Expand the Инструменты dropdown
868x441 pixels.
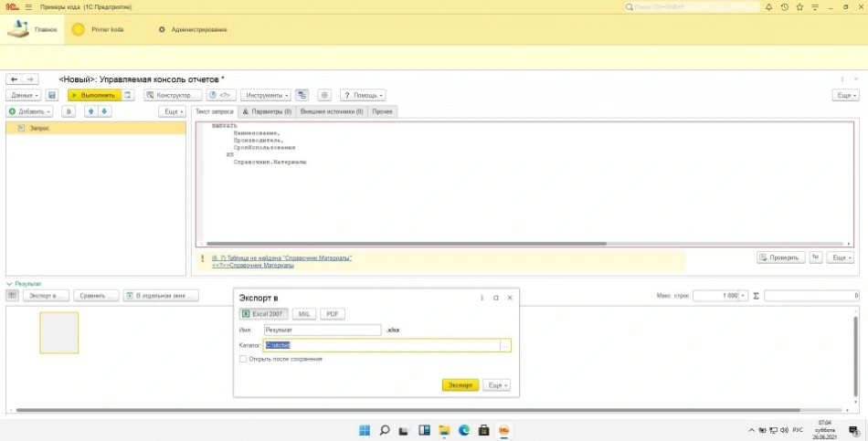coord(268,95)
